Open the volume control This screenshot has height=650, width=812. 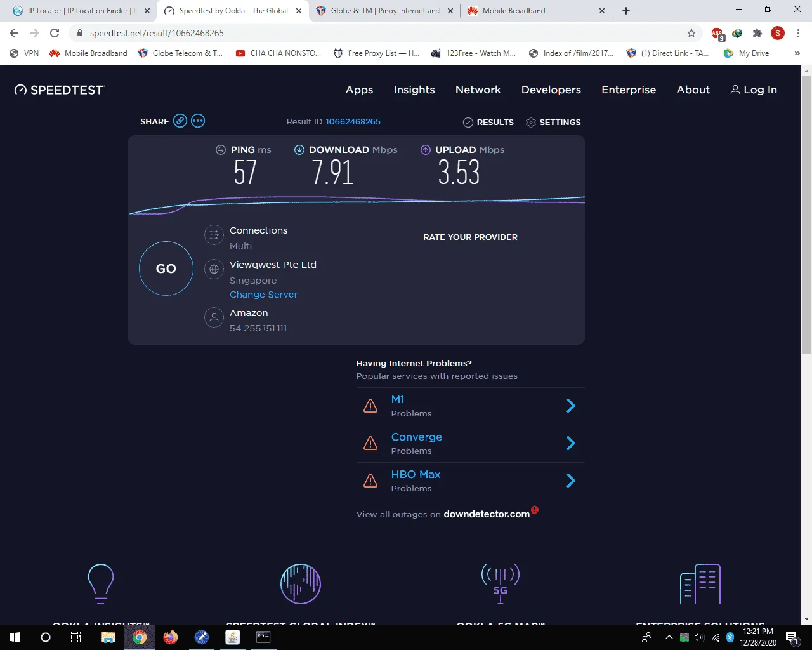700,637
